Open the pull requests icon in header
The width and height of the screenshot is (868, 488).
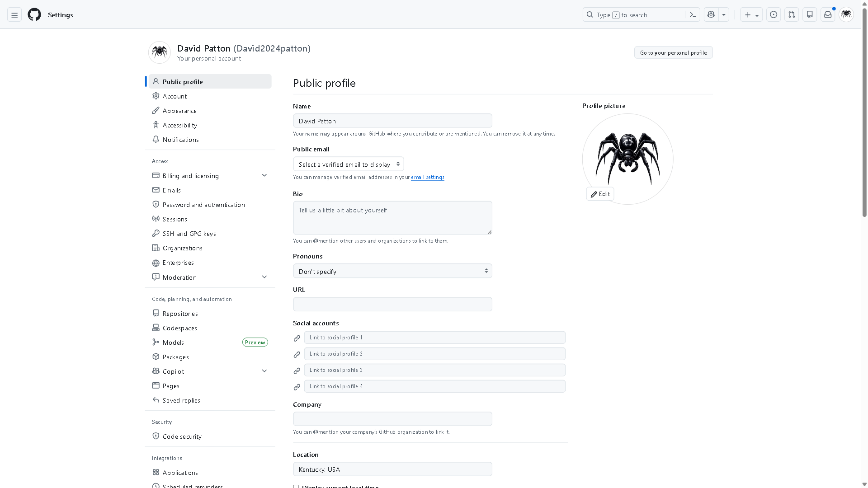(x=792, y=15)
